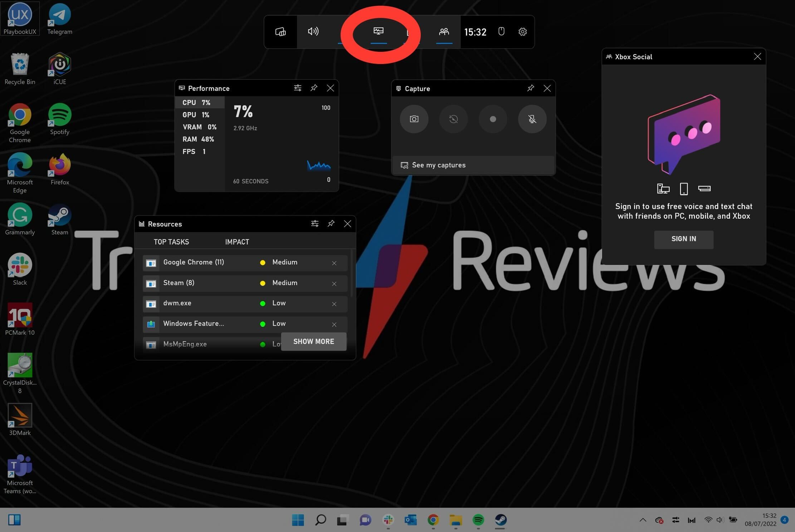The height and width of the screenshot is (532, 795).
Task: Select RAM metric in Performance
Action: 200,139
